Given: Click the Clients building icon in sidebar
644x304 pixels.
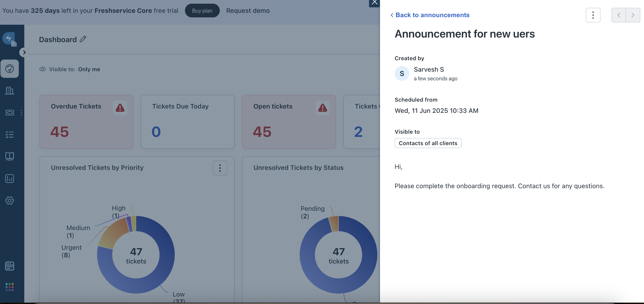Looking at the screenshot, I should [x=9, y=91].
